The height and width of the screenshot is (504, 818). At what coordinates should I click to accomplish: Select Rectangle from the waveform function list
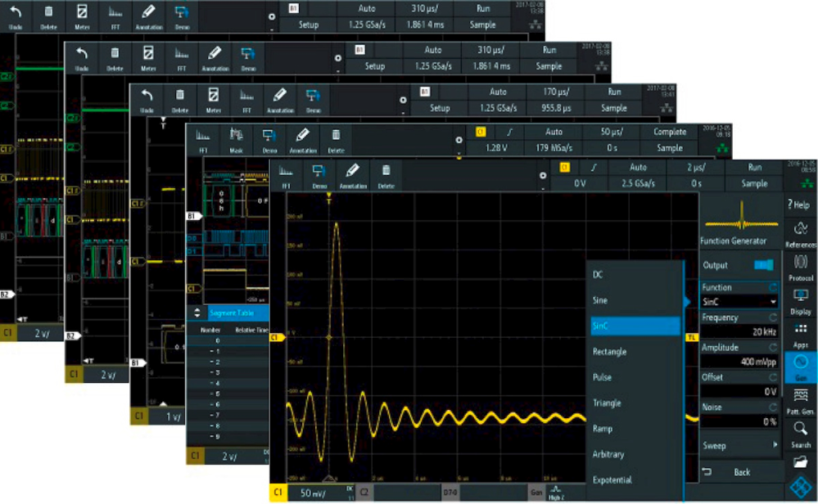pyautogui.click(x=610, y=352)
